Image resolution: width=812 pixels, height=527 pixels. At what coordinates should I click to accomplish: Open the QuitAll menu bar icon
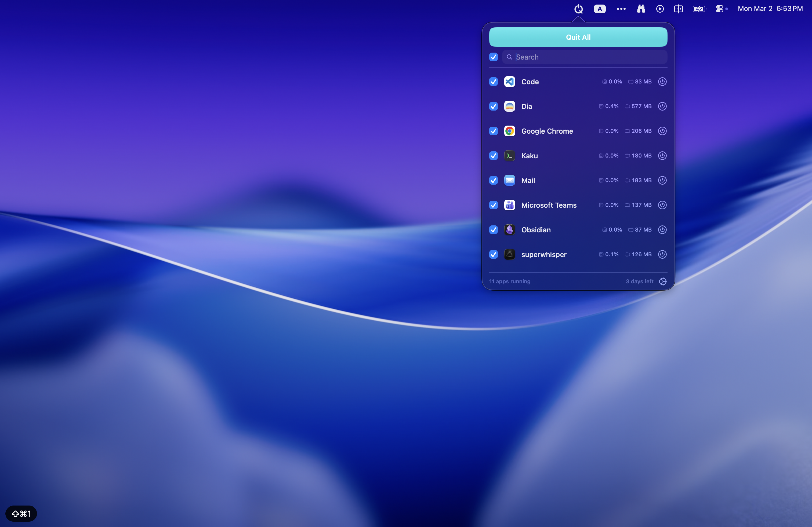pyautogui.click(x=578, y=9)
